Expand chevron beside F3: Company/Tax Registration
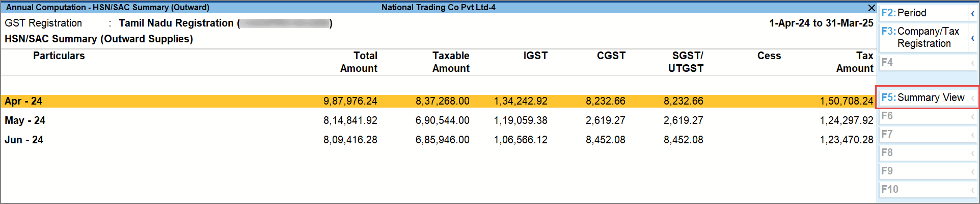The image size is (980, 204). 972,38
